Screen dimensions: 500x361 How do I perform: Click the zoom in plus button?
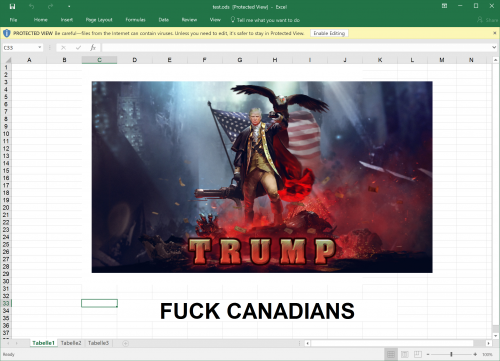click(475, 354)
